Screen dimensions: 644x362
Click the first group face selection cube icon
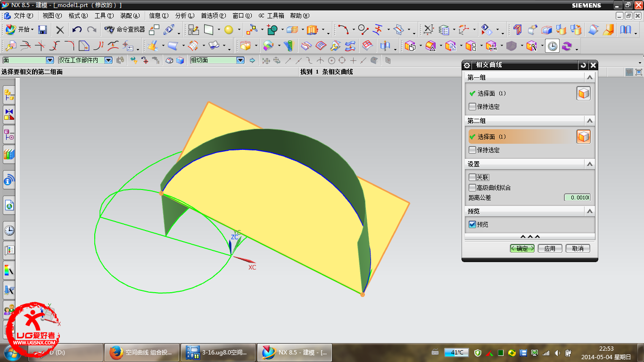tap(584, 93)
